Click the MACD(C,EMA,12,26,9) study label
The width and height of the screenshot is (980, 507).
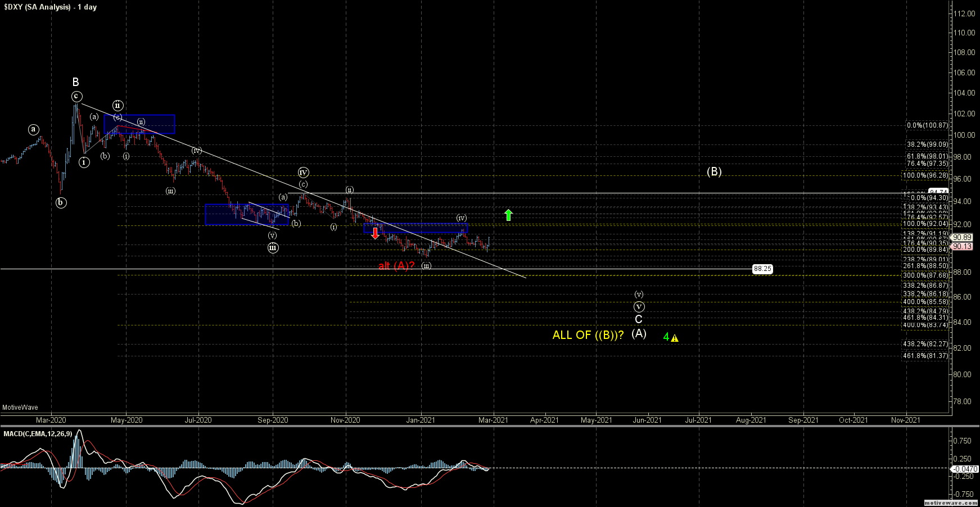[x=38, y=434]
